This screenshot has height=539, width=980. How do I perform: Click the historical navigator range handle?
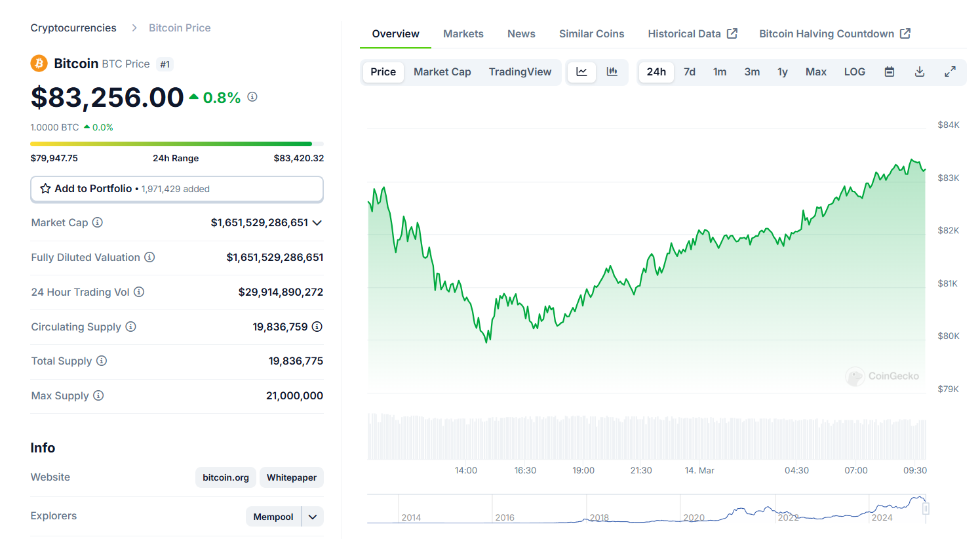coord(926,508)
